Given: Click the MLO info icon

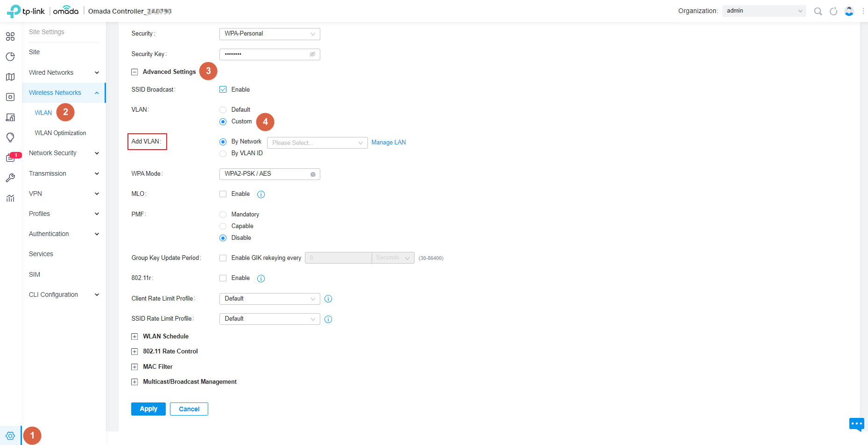Looking at the screenshot, I should [x=261, y=194].
